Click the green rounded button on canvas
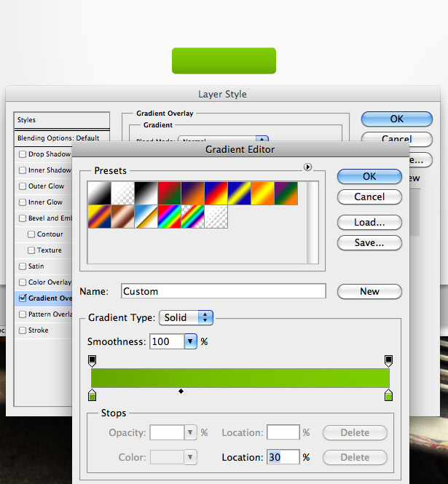The height and width of the screenshot is (484, 448). (x=224, y=61)
